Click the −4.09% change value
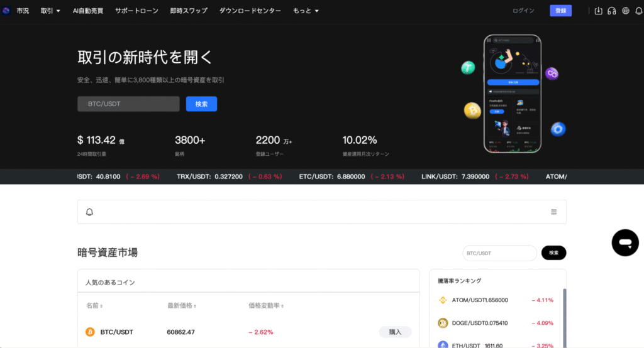The width and height of the screenshot is (644, 348). click(x=543, y=324)
